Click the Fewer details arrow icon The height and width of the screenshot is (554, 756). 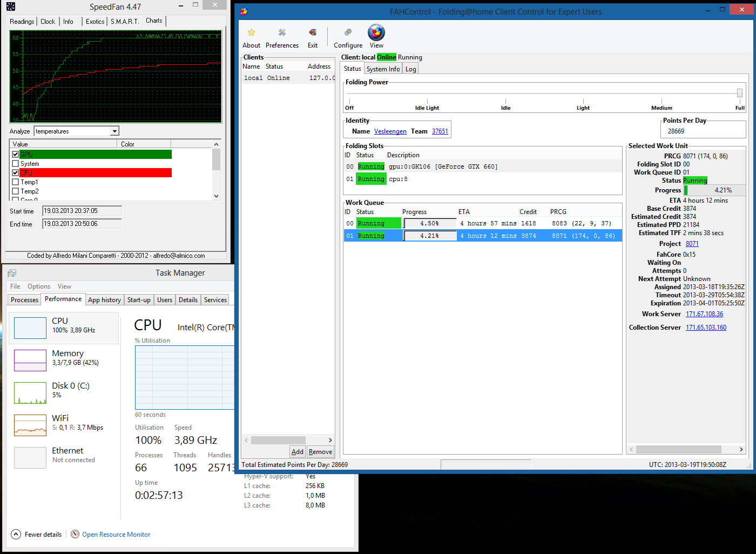pos(16,534)
